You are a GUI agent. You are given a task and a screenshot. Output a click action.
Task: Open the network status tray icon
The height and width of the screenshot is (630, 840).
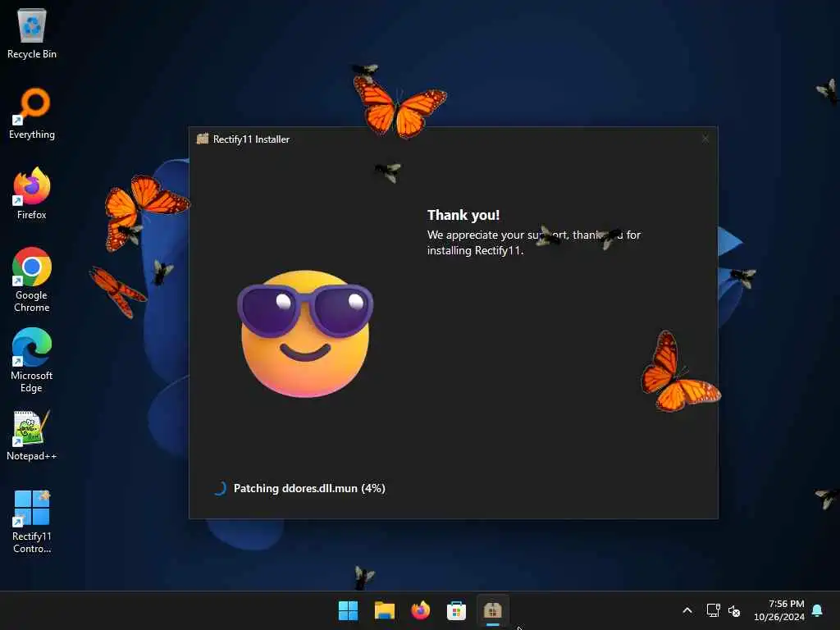(x=713, y=610)
